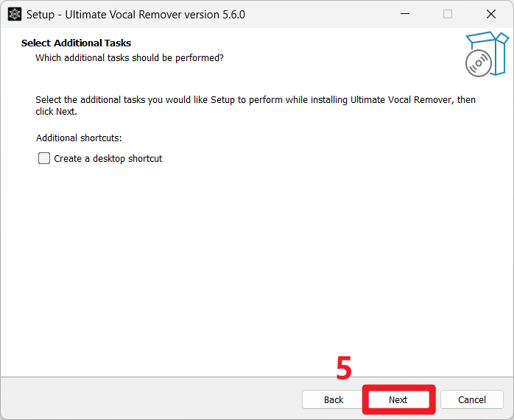514x420 pixels.
Task: Minimize the Setup window
Action: coord(405,14)
